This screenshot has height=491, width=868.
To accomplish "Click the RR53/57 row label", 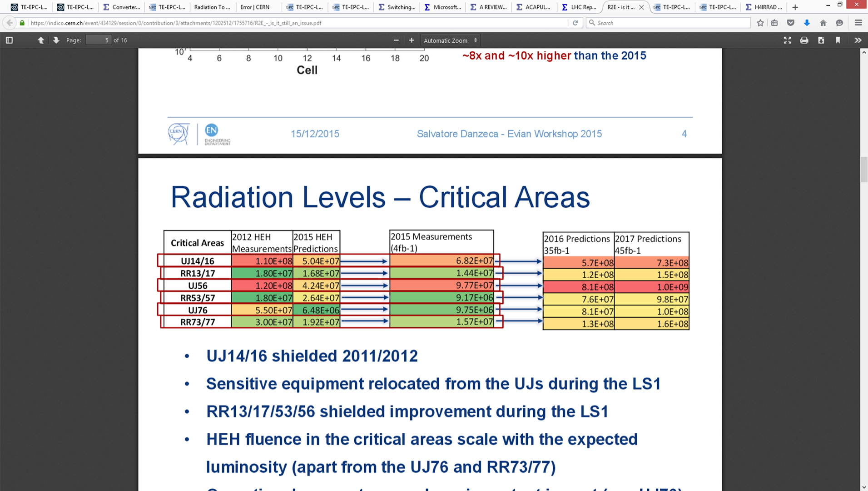I will click(197, 298).
